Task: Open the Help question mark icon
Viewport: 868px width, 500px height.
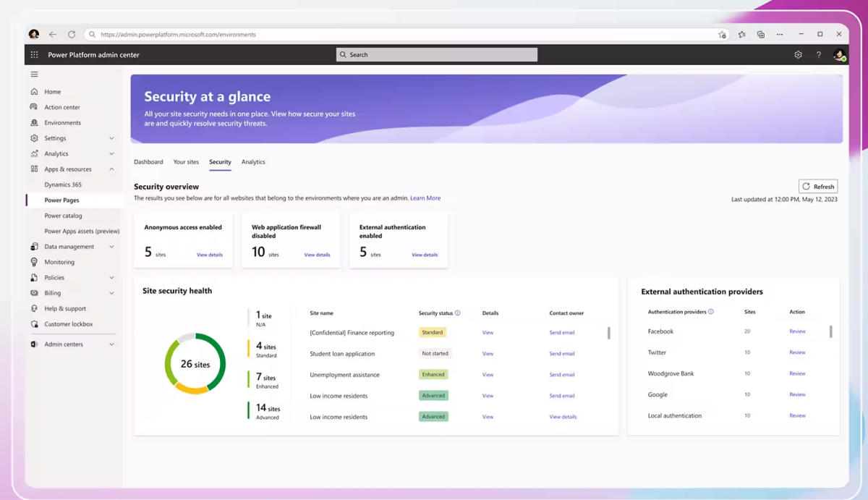Action: click(x=818, y=54)
